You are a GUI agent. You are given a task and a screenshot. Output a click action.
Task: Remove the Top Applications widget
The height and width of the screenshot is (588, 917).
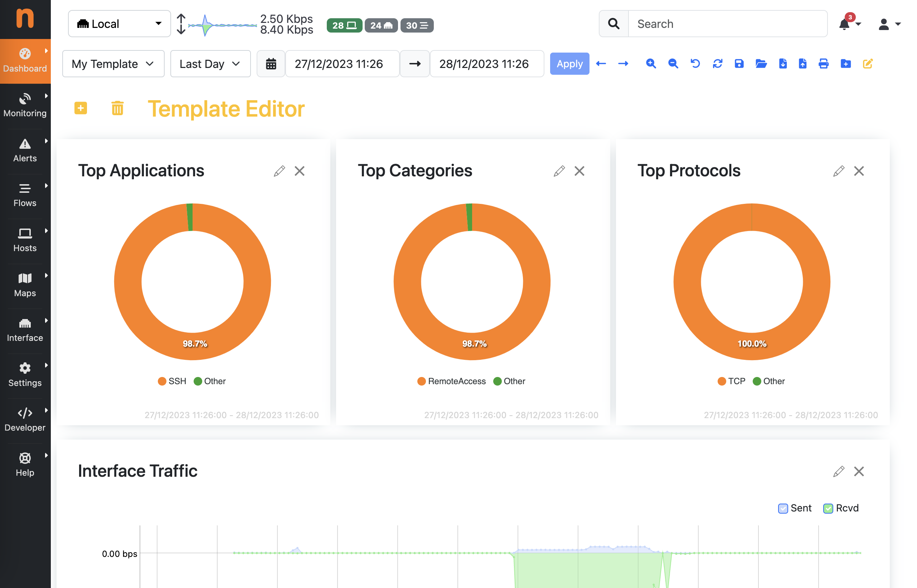300,171
